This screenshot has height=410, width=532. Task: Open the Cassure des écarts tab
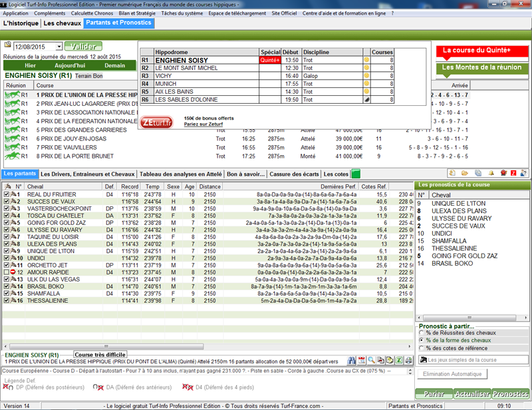[x=294, y=174]
